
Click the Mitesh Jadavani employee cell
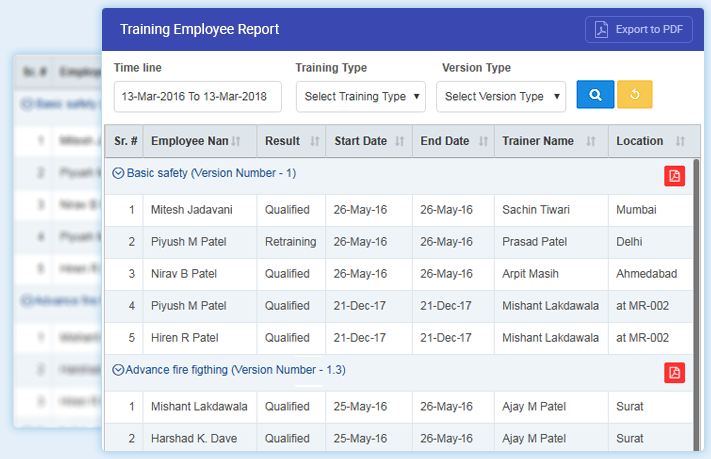(x=200, y=210)
